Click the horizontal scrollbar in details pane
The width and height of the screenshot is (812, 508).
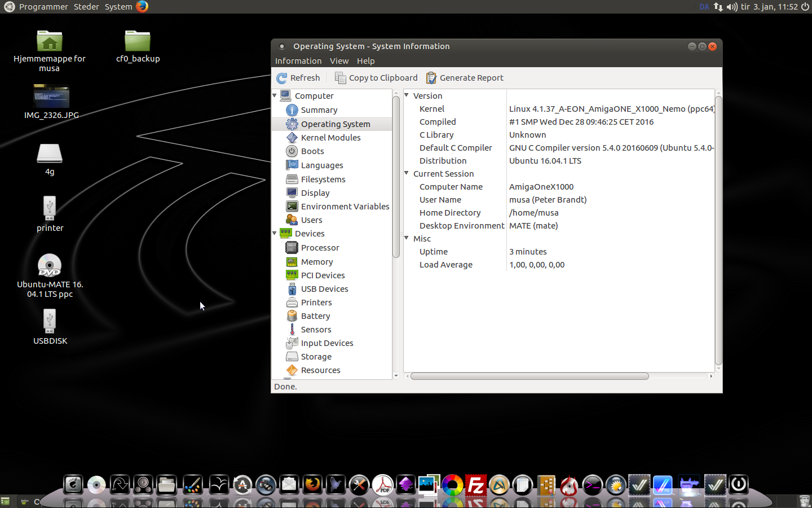(529, 376)
